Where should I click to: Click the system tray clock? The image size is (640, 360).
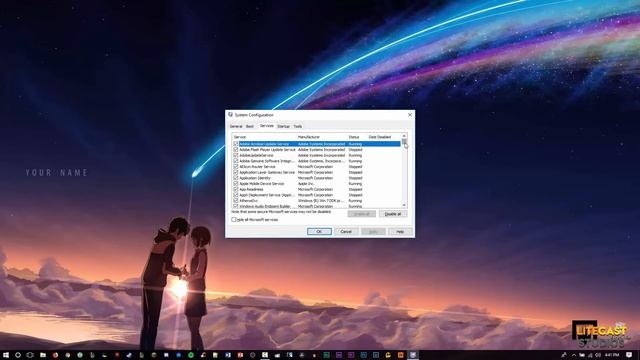point(612,355)
